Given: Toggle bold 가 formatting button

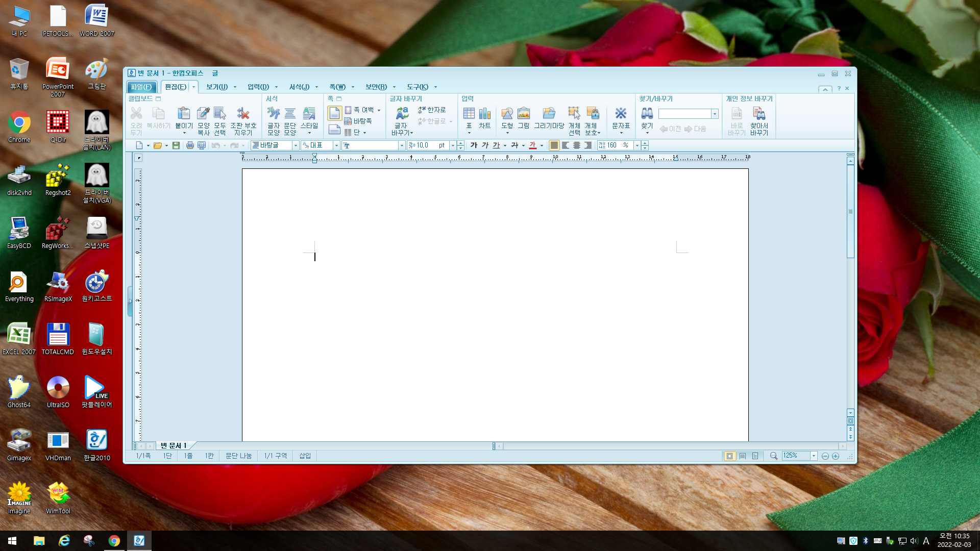Looking at the screenshot, I should coord(474,145).
